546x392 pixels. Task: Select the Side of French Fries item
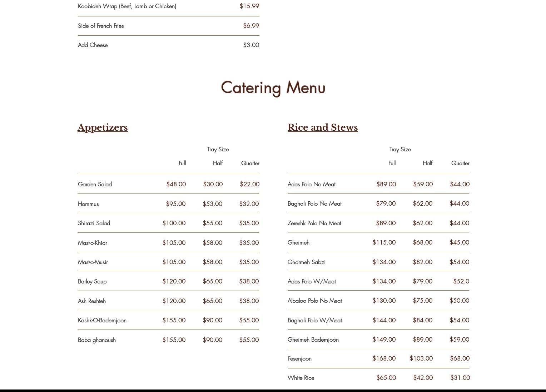[x=101, y=26]
